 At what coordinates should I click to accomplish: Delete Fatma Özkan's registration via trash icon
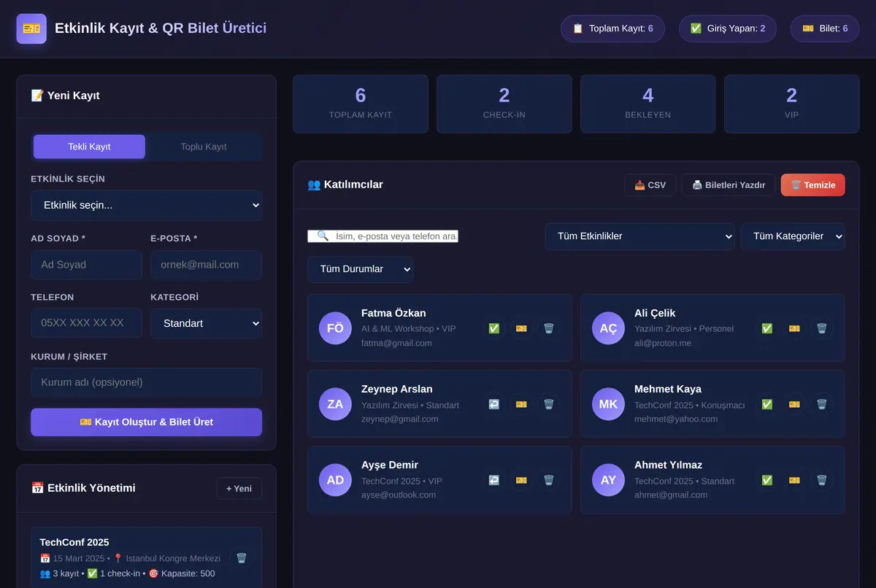(x=549, y=328)
